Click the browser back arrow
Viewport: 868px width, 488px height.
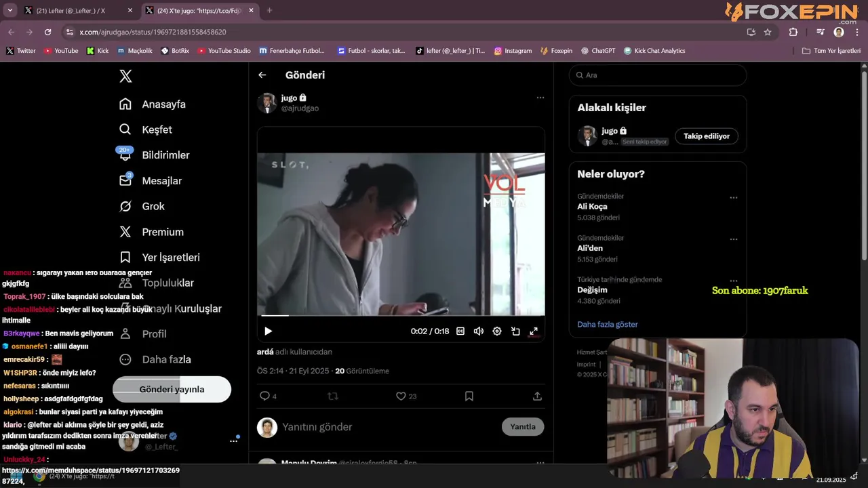[x=11, y=32]
